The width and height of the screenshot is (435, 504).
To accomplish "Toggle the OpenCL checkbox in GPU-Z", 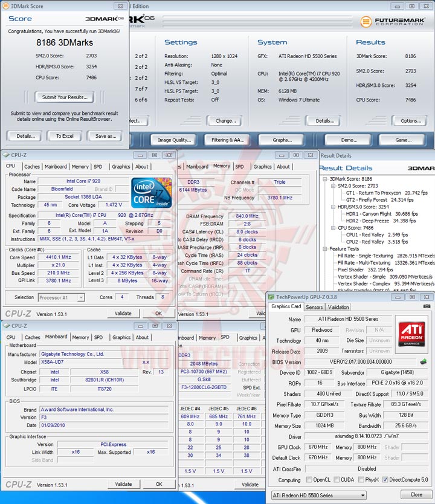I will pyautogui.click(x=309, y=480).
